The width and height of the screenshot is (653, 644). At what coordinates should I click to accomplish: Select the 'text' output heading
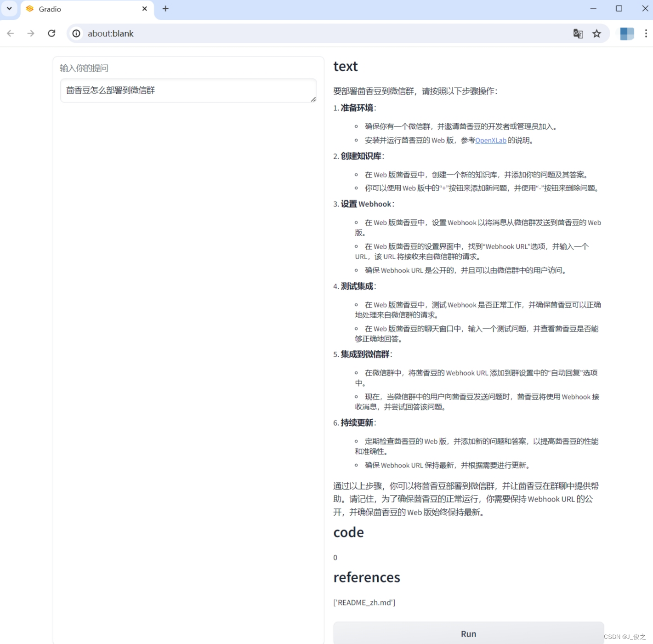[x=346, y=67]
